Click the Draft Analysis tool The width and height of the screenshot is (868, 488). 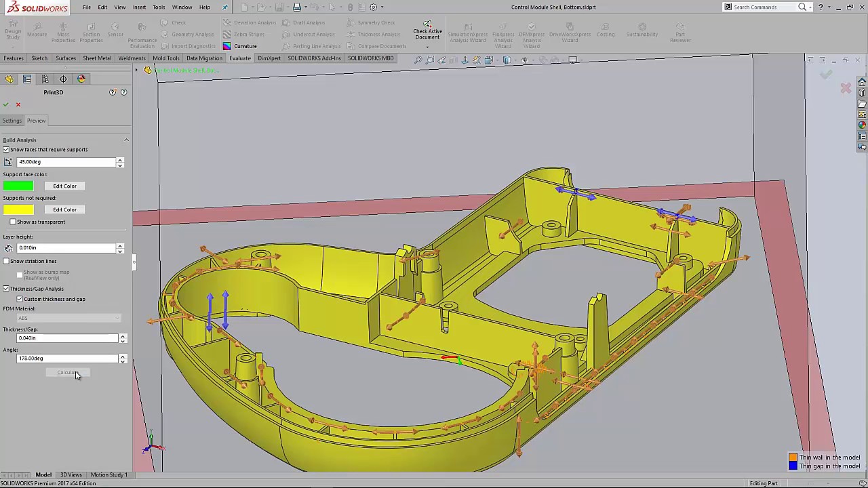pyautogui.click(x=303, y=22)
